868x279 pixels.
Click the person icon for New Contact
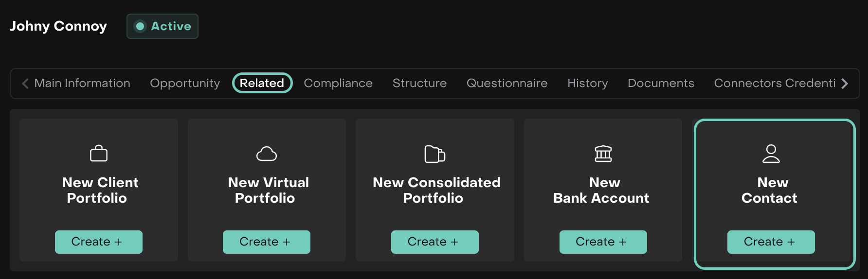[771, 154]
